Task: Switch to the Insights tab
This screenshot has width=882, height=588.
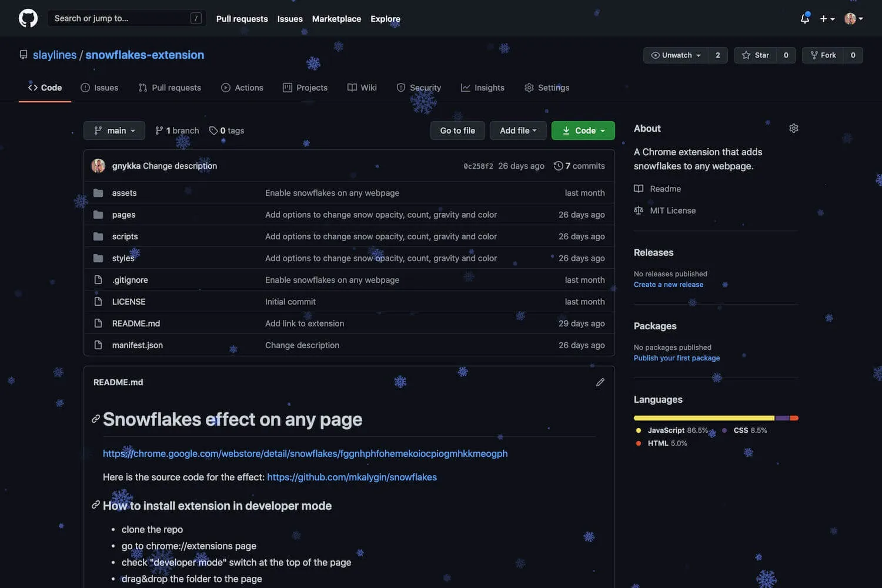Action: coord(482,88)
